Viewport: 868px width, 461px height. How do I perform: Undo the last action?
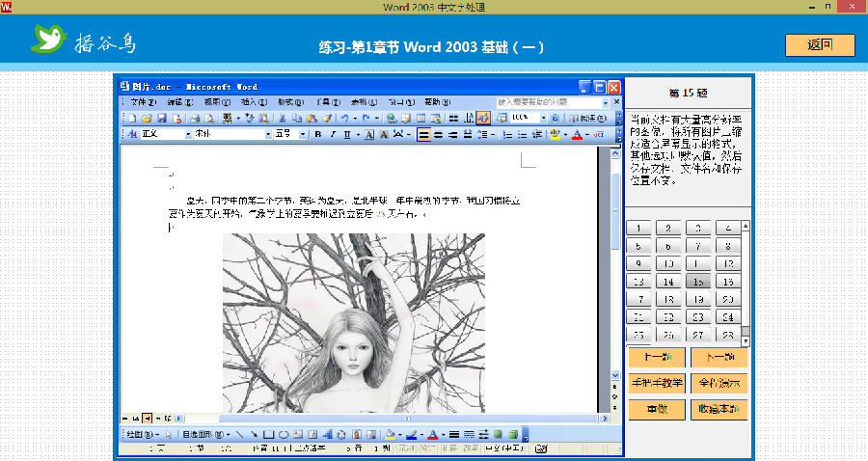344,119
